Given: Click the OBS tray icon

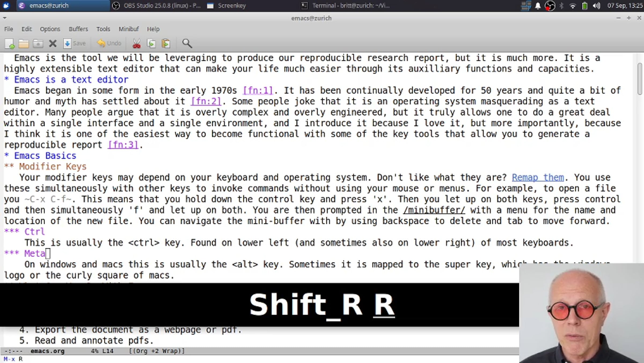Looking at the screenshot, I should [x=550, y=6].
